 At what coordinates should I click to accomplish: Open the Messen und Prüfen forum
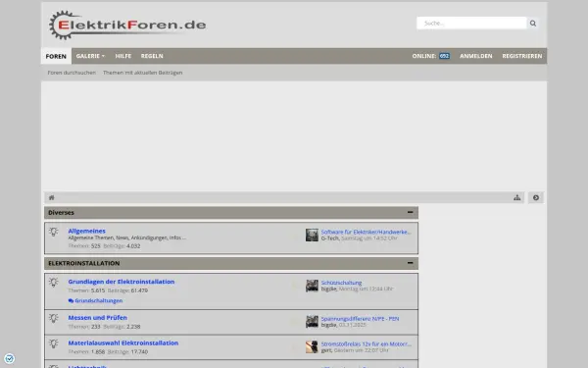[97, 318]
